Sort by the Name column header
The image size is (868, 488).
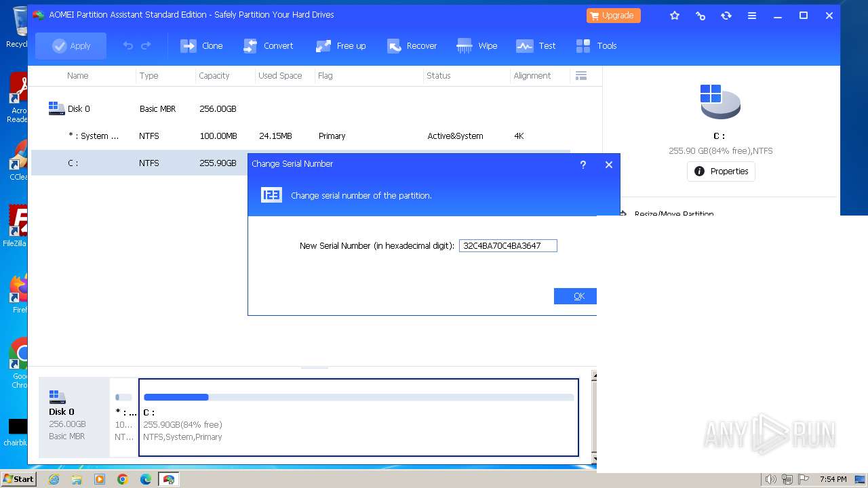point(77,75)
